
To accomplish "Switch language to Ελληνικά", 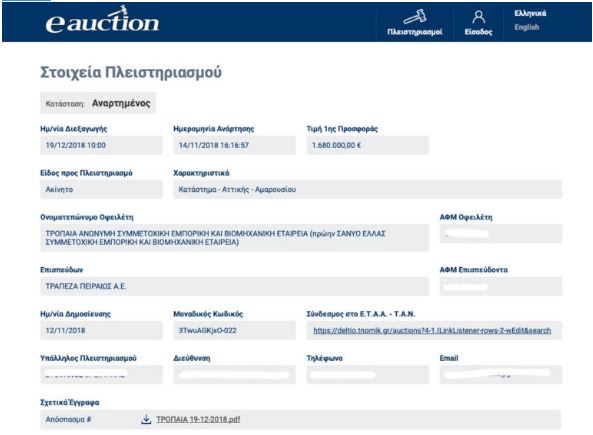I will pos(530,14).
